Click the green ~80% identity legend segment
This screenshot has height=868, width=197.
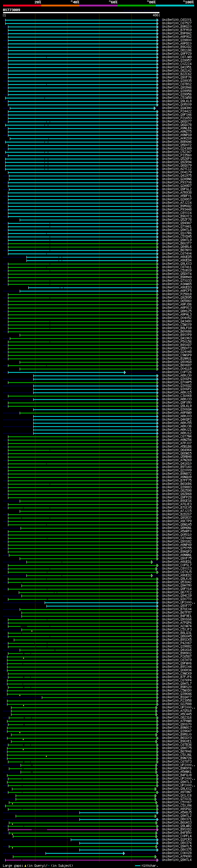tap(137, 6)
